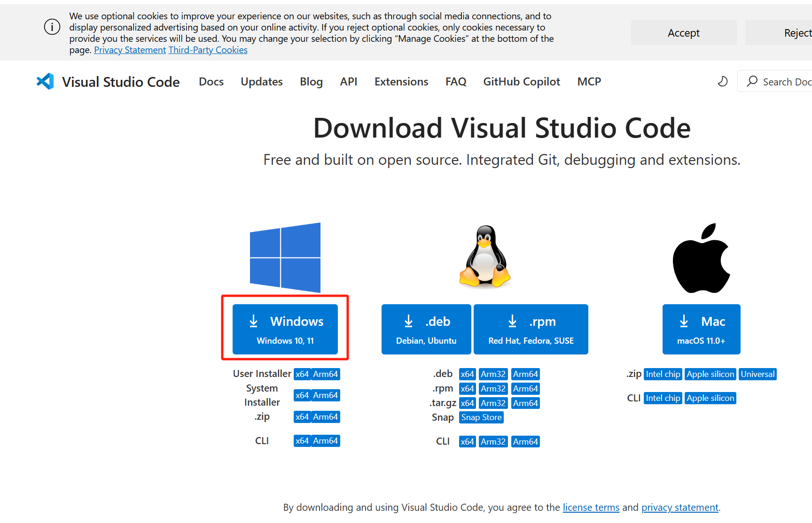The height and width of the screenshot is (523, 812).
Task: Select Windows .zip x64 download
Action: click(302, 417)
